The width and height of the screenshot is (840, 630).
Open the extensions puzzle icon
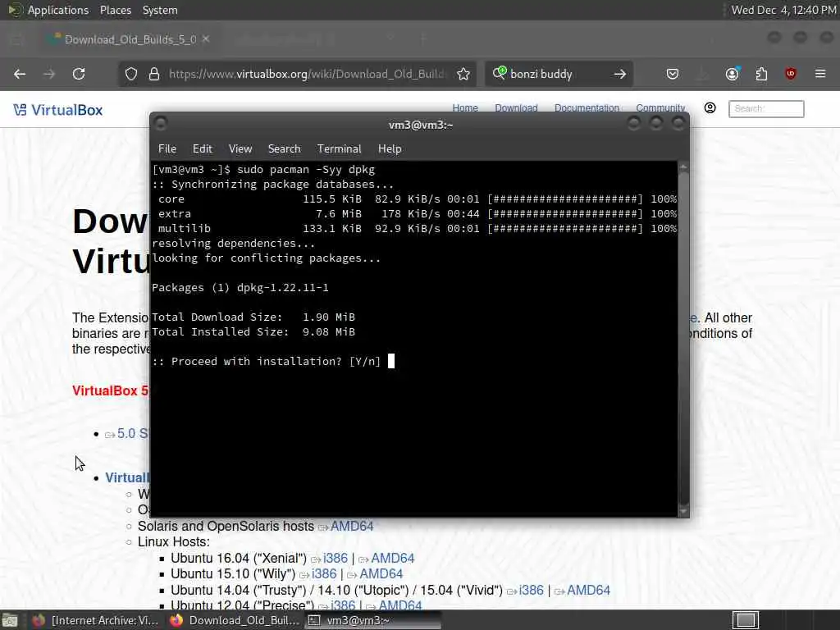761,74
